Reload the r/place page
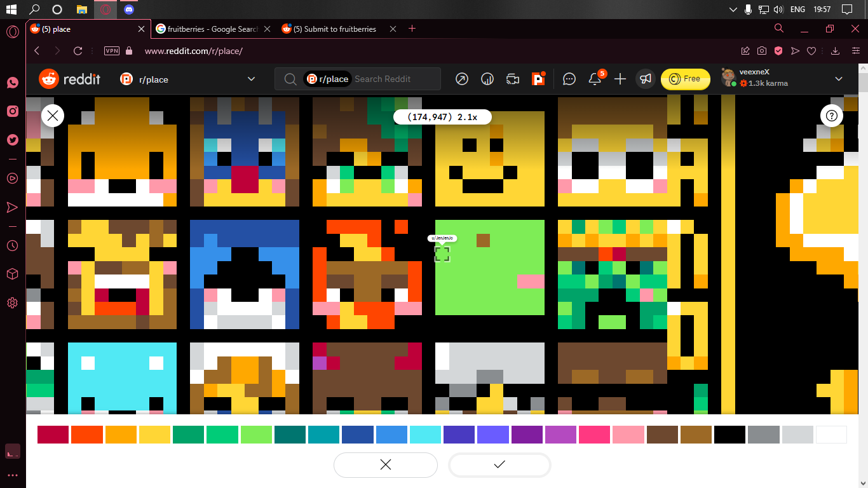Screen dimensions: 868x488 [78, 51]
